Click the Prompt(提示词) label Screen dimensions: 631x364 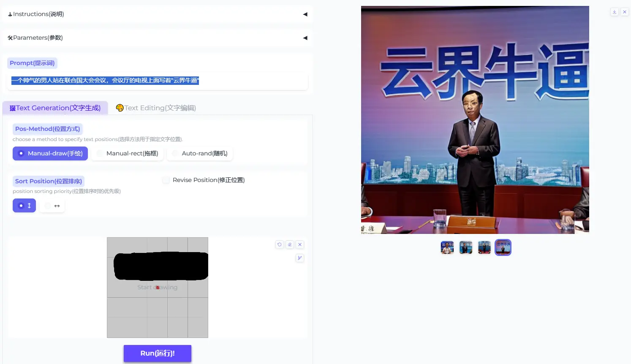(x=32, y=63)
